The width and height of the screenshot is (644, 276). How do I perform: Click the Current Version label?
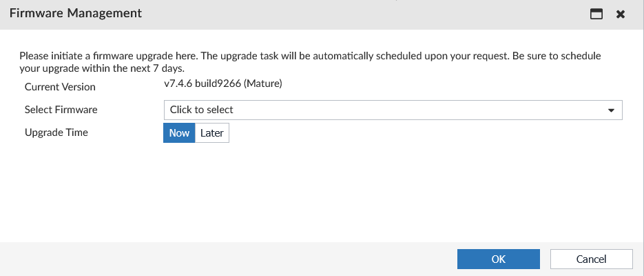[x=60, y=87]
